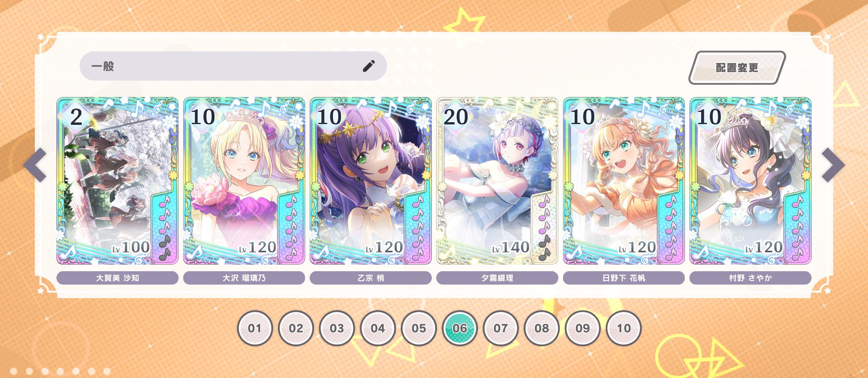Select the 村野 さやか card thumbnail
The width and height of the screenshot is (868, 378).
(750, 181)
